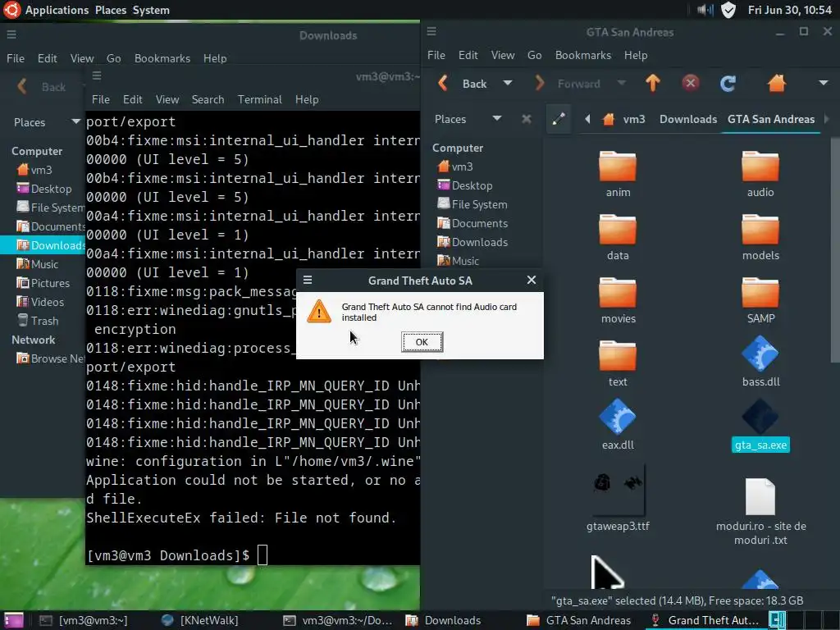Image resolution: width=840 pixels, height=630 pixels.
Task: Open the File menu in GTA San Andreas window
Action: pyautogui.click(x=436, y=55)
